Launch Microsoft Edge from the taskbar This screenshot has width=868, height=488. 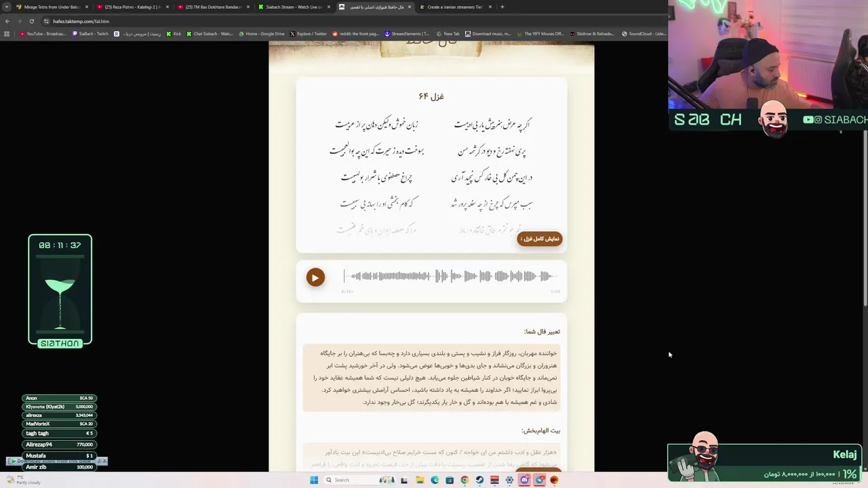435,480
